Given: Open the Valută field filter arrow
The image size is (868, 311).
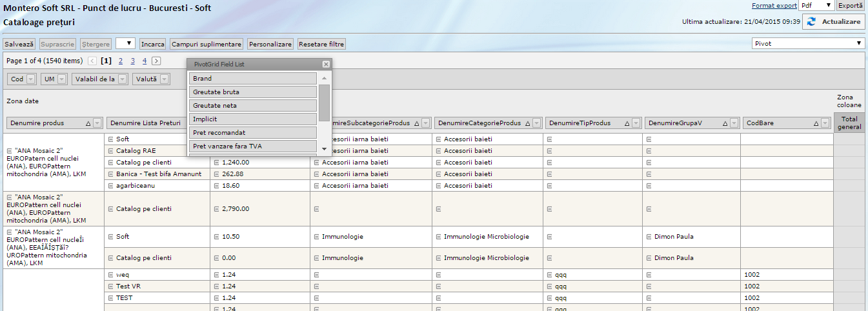Looking at the screenshot, I should [165, 79].
